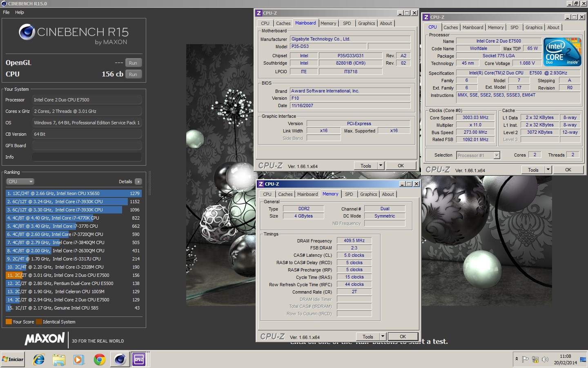Select Caches tab in Mainboard CPU-Z window
The image size is (588, 368).
283,23
